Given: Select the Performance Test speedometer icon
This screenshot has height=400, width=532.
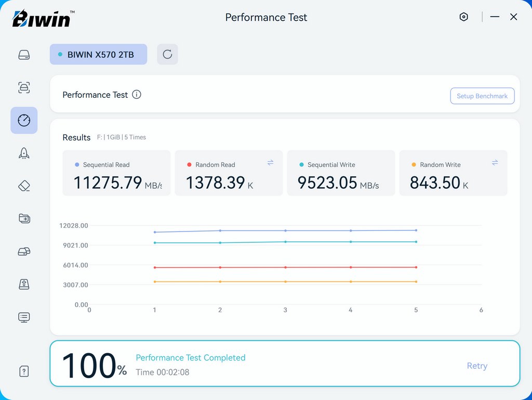Looking at the screenshot, I should click(x=24, y=120).
